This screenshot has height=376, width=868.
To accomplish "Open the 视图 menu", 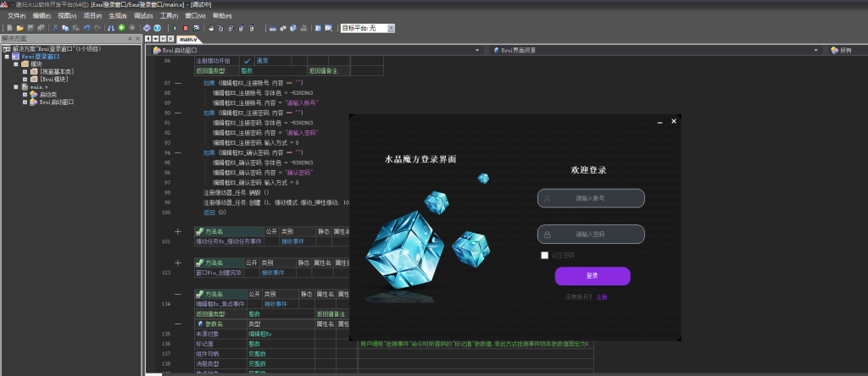I will tap(67, 16).
